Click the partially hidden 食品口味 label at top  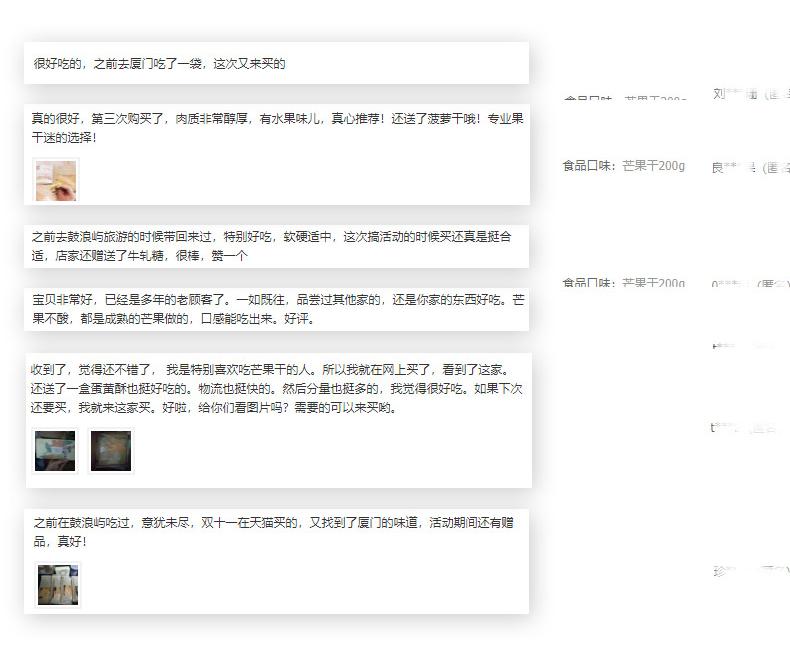(624, 99)
